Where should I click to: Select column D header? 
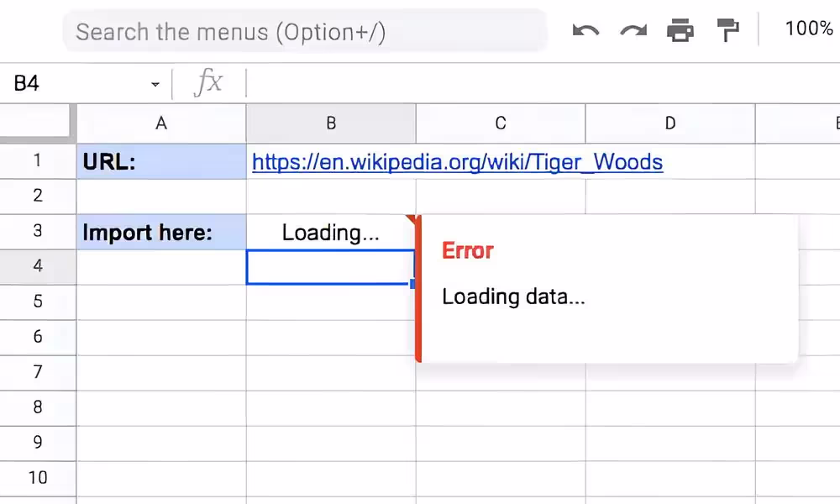click(670, 123)
